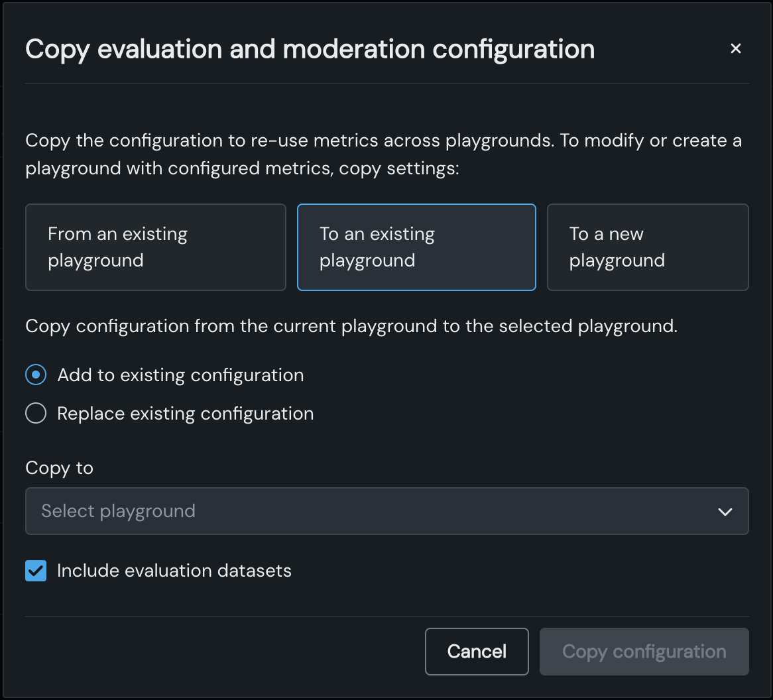Click the Select playground placeholder text

118,511
